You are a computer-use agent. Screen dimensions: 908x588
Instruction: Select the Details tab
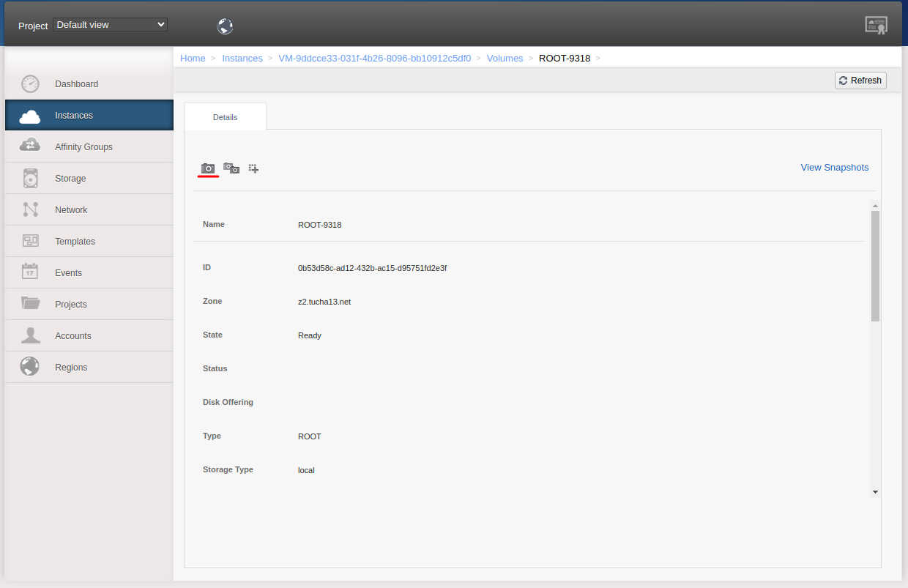click(225, 116)
